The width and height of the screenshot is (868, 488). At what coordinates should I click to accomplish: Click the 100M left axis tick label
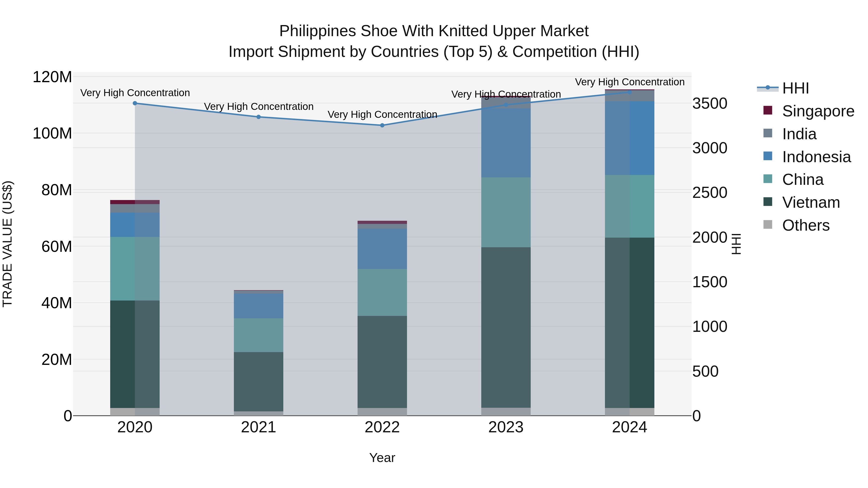tap(52, 133)
